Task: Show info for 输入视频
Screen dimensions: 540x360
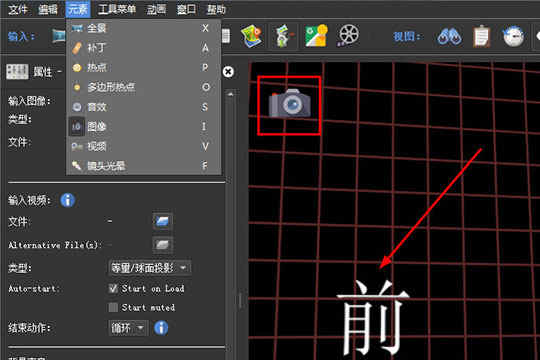Action: pos(68,200)
